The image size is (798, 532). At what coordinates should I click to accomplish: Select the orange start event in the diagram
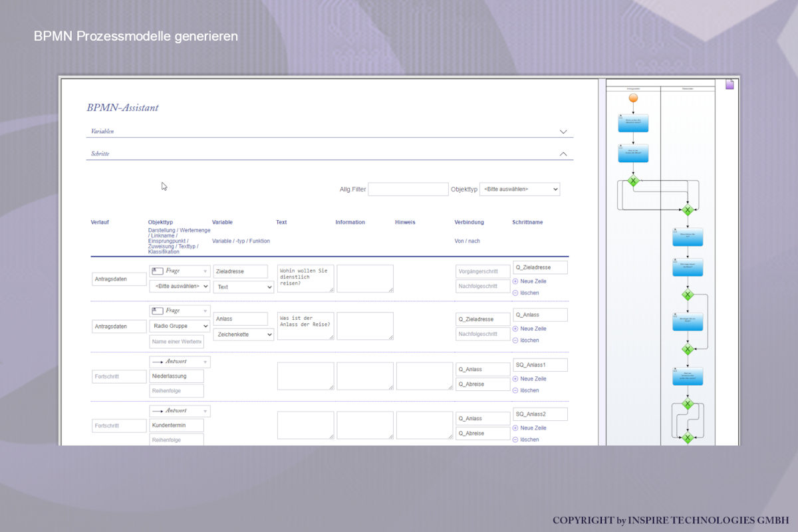(633, 98)
